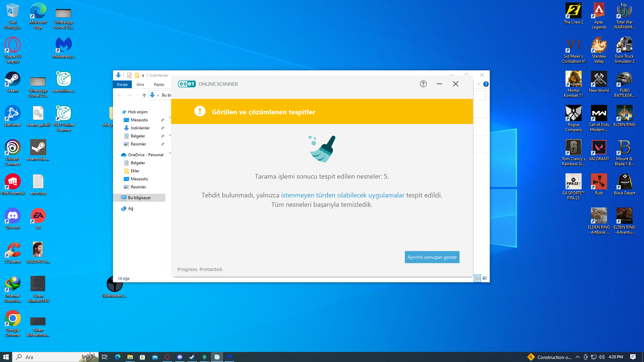Click Explorer's blue help icon

point(486,84)
